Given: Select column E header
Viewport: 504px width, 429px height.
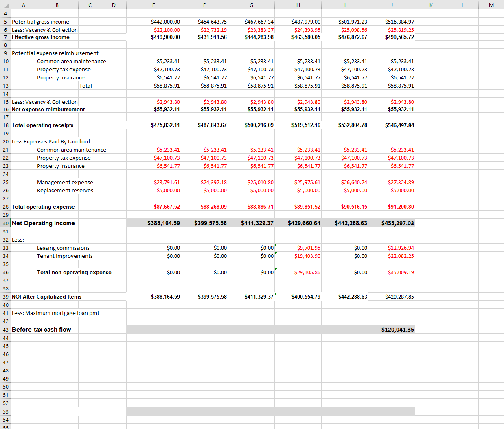Looking at the screenshot, I should (153, 4).
